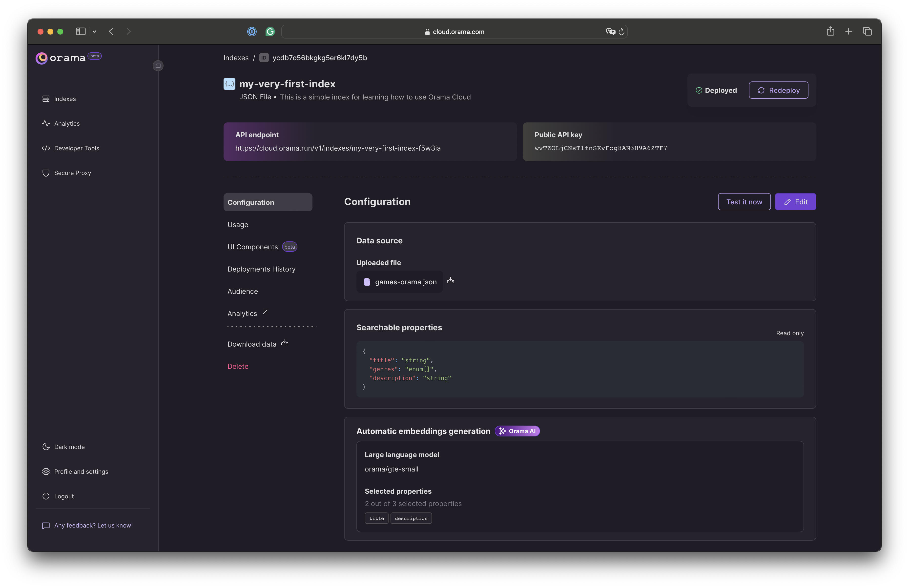
Task: Click the games-orama.json file chip
Action: click(x=399, y=282)
